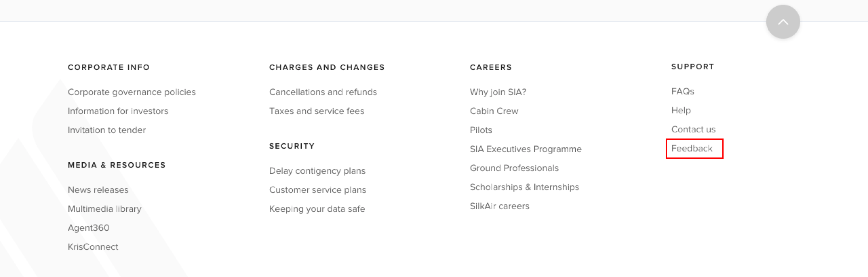This screenshot has height=277, width=868.
Task: Click the highlighted Feedback link
Action: click(692, 148)
